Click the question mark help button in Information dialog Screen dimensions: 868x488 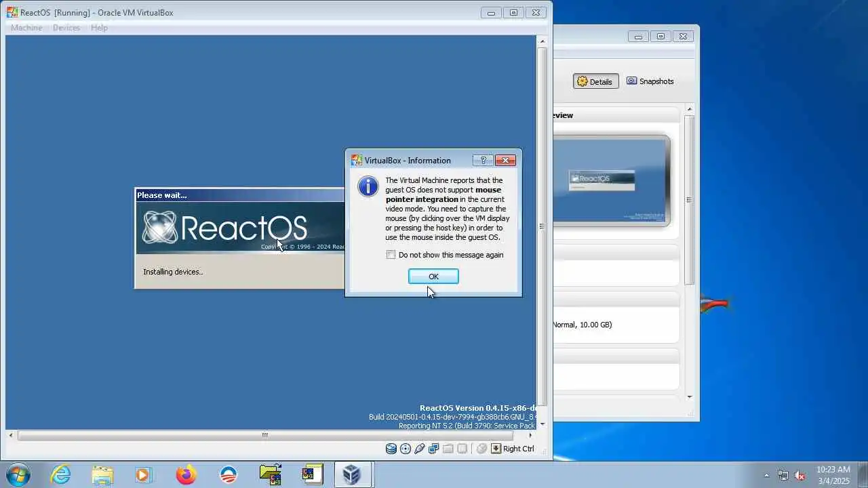(483, 161)
